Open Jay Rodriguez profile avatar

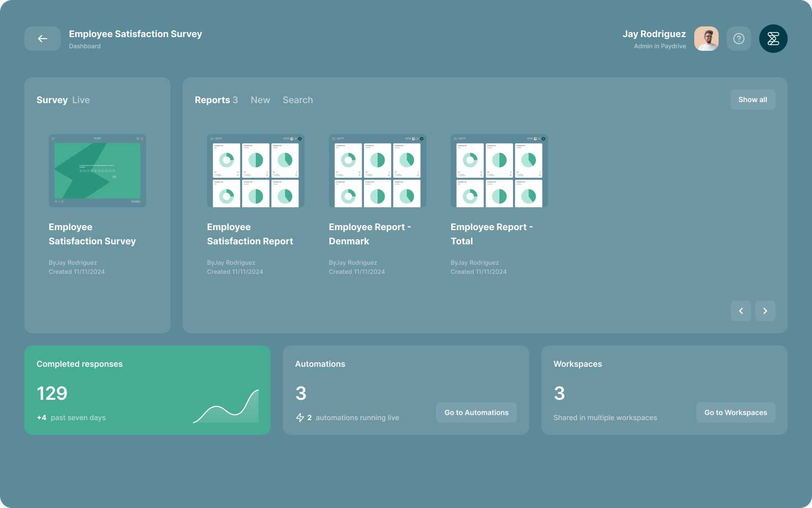[x=706, y=39]
